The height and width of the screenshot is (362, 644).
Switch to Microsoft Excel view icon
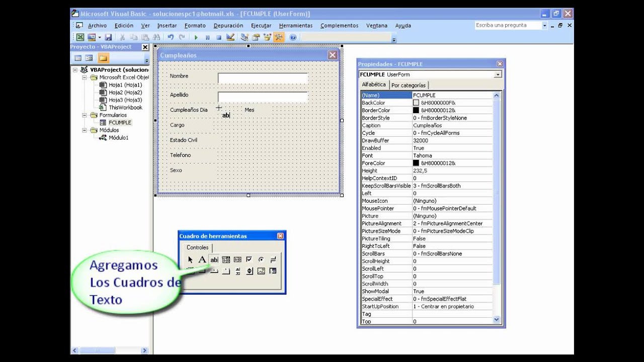point(80,37)
